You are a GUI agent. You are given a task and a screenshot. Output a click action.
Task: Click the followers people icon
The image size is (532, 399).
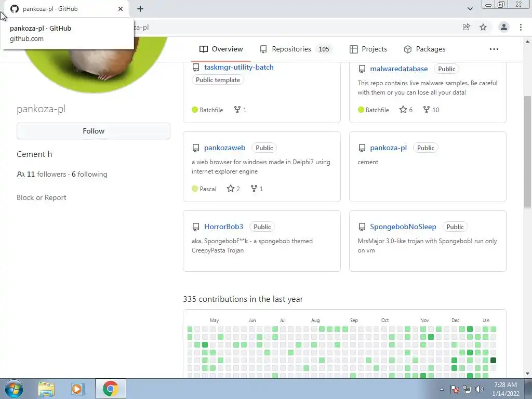20,175
